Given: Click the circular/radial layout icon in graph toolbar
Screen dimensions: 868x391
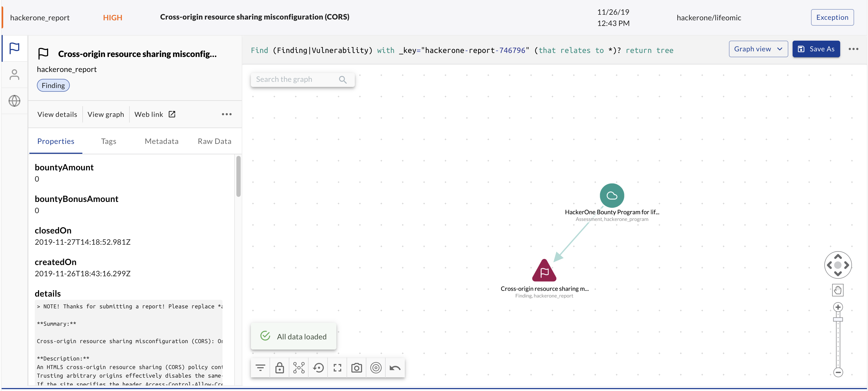Looking at the screenshot, I should click(x=376, y=367).
